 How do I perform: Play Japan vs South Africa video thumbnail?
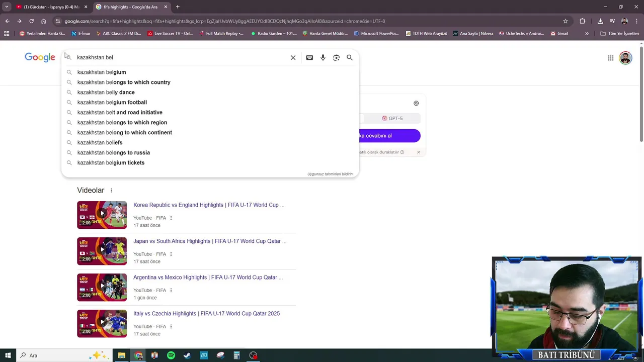(102, 251)
